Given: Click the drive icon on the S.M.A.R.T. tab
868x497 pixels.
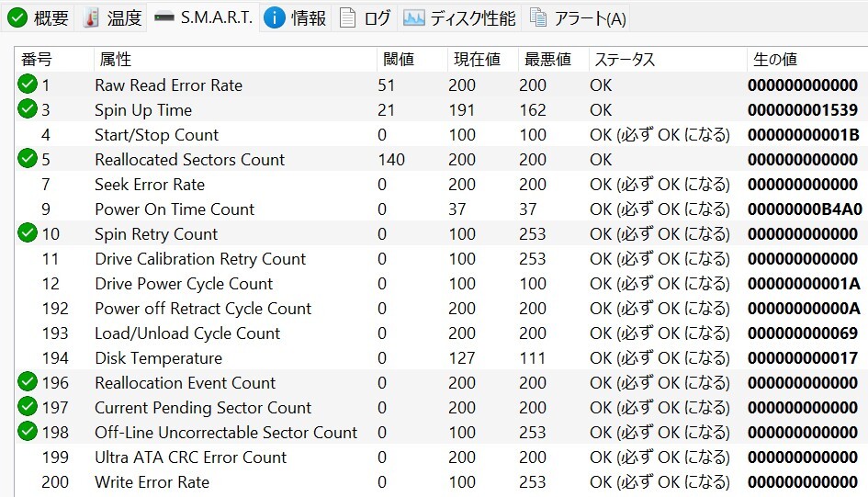Looking at the screenshot, I should [x=164, y=17].
